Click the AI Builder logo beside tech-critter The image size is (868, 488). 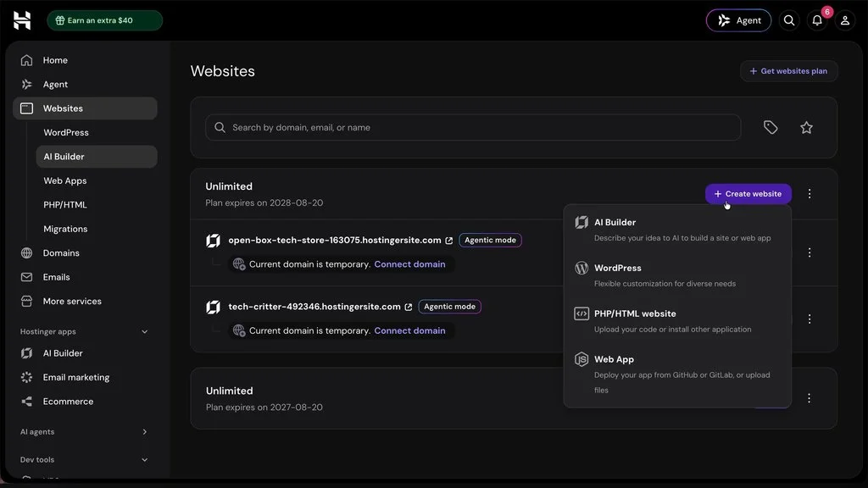point(213,307)
